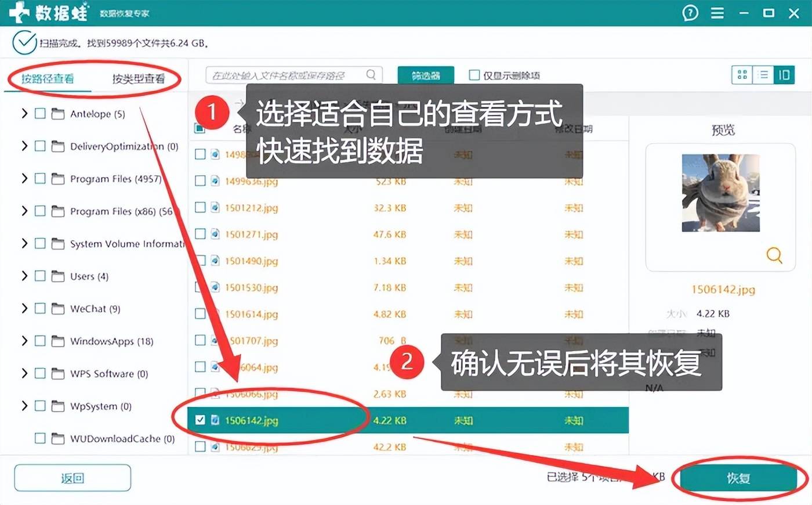
Task: Tick the Antelope folder checkbox
Action: point(40,114)
